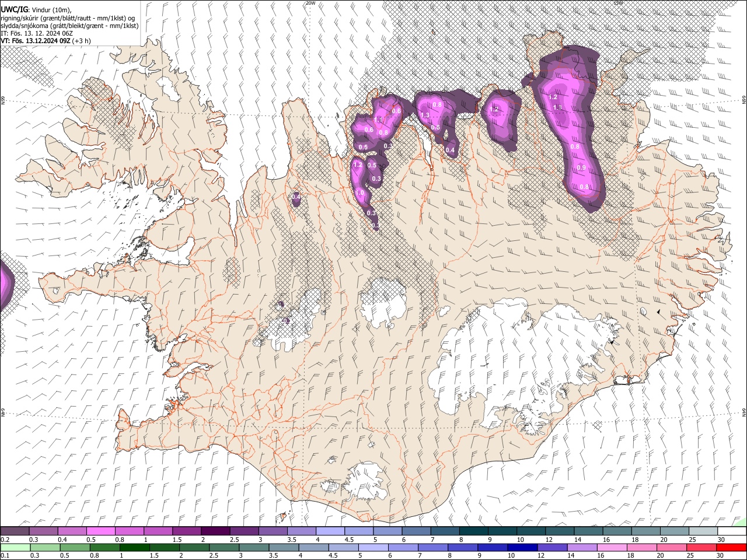Select the pale green swatch between 0.1 and 0.3
Screen dimensions: 747x560
[x=15, y=547]
